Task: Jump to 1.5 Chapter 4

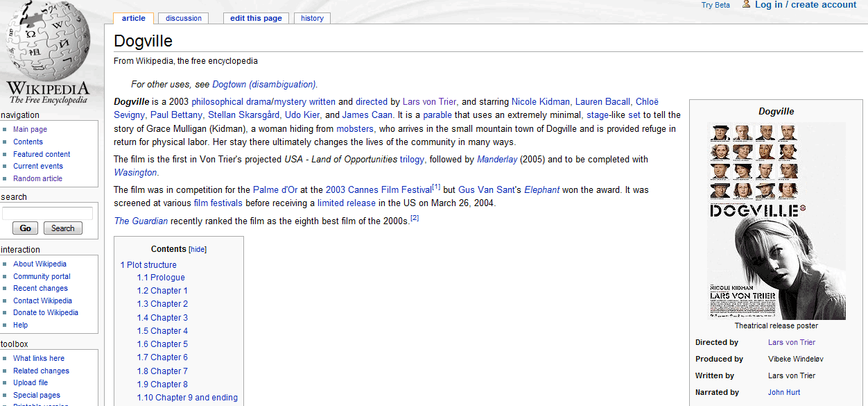Action: pyautogui.click(x=162, y=331)
